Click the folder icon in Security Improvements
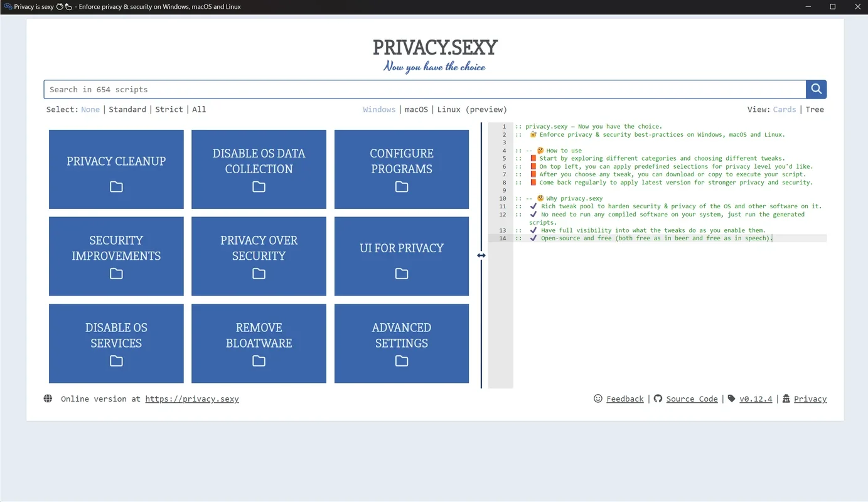This screenshot has width=868, height=502. point(116,274)
